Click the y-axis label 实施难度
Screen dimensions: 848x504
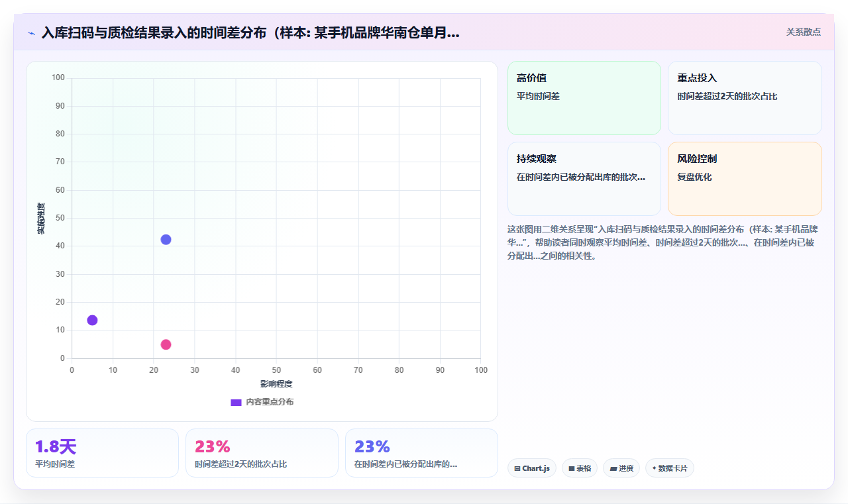pos(41,219)
